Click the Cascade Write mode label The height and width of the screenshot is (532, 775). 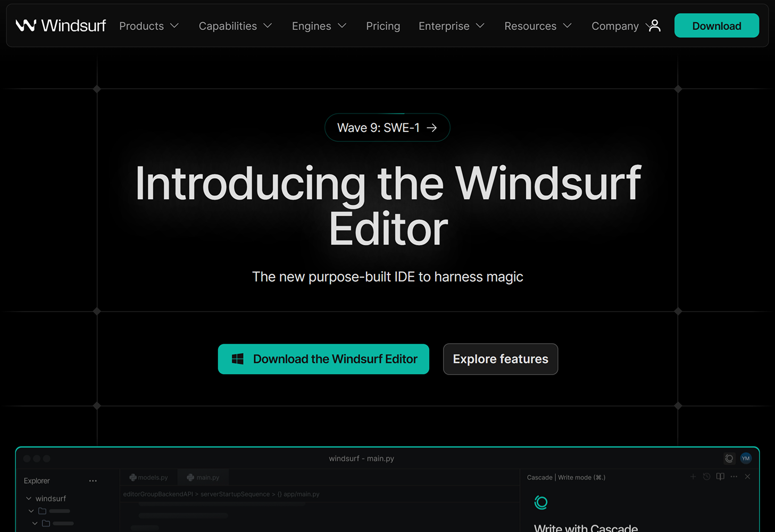[x=566, y=477]
